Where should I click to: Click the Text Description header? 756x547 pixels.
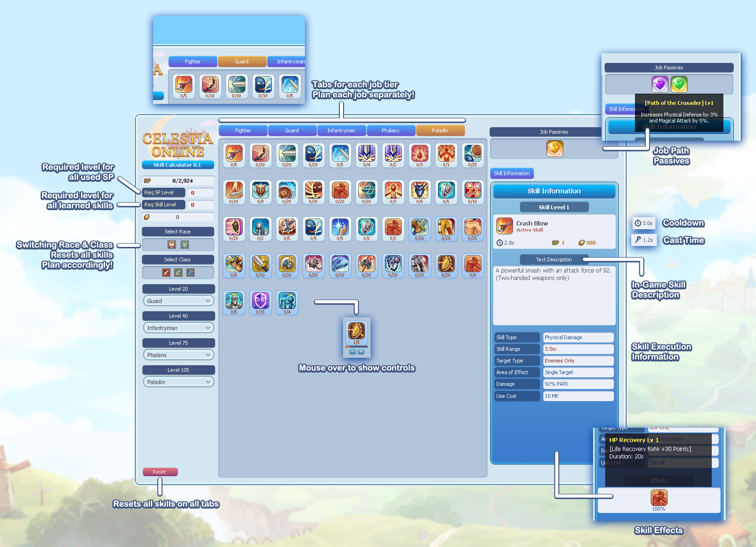[553, 260]
